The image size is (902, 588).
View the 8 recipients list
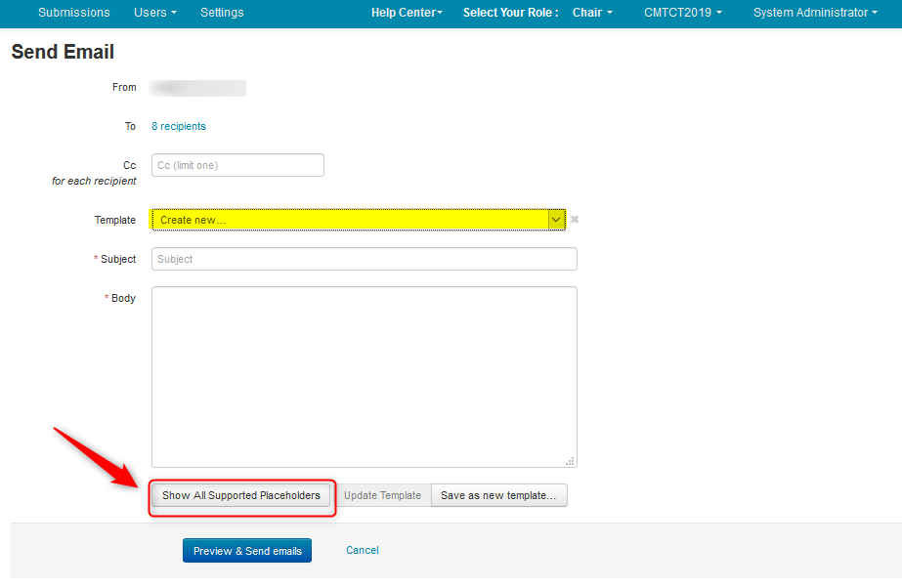(179, 126)
